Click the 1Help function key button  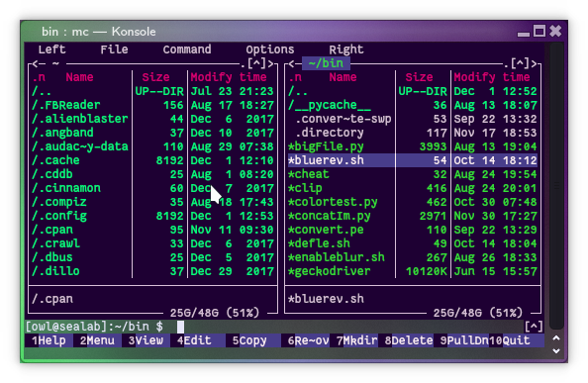49,340
